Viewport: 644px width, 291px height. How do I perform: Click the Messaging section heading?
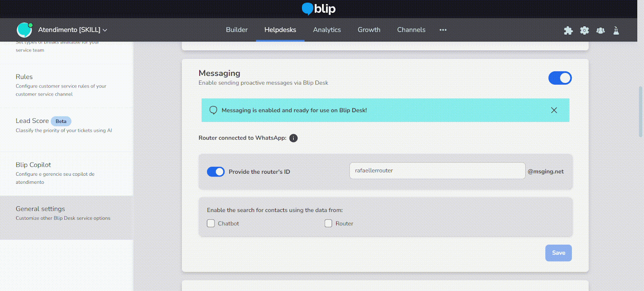pyautogui.click(x=219, y=73)
